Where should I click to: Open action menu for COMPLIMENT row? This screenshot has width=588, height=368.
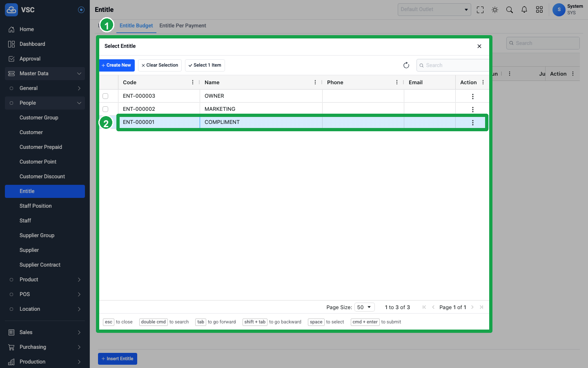tap(473, 123)
